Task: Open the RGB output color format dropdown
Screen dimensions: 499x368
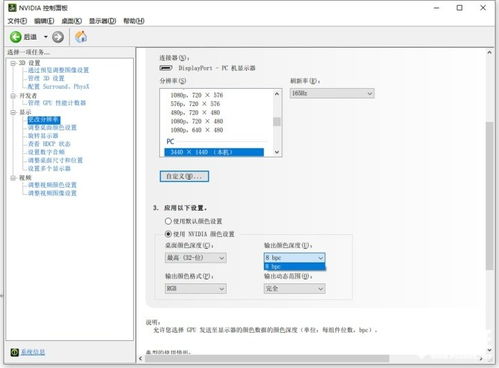Action: tap(196, 288)
